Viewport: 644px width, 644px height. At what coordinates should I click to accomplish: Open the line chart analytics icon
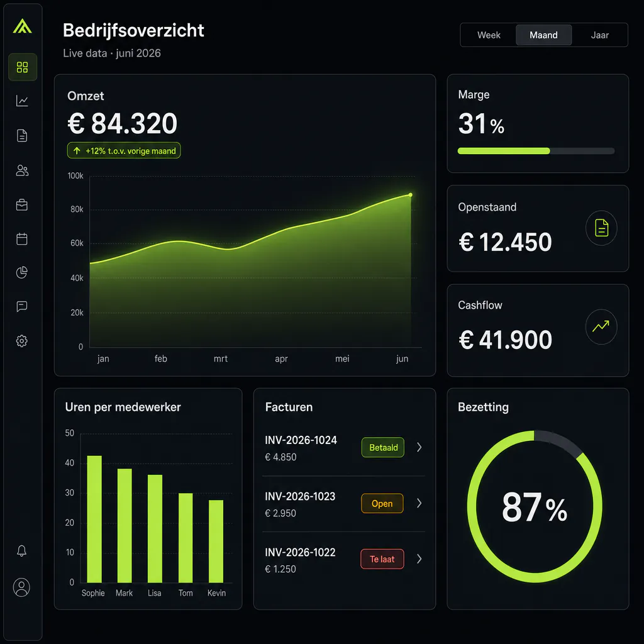[22, 101]
